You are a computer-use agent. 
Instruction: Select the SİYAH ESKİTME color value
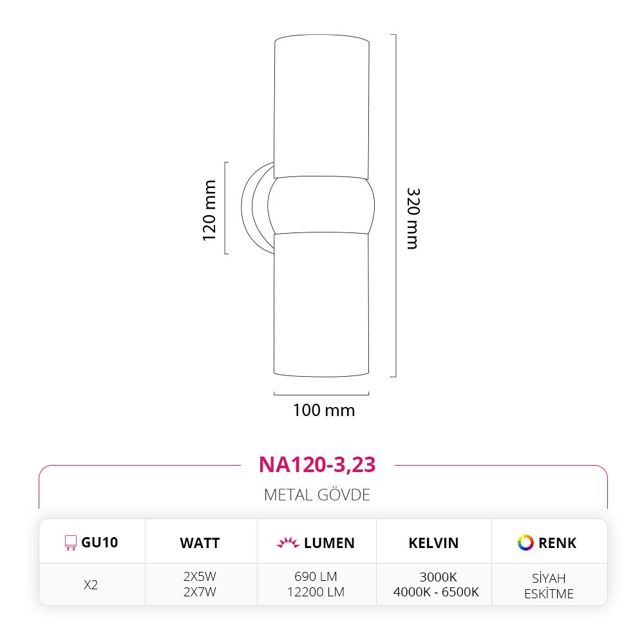click(549, 585)
